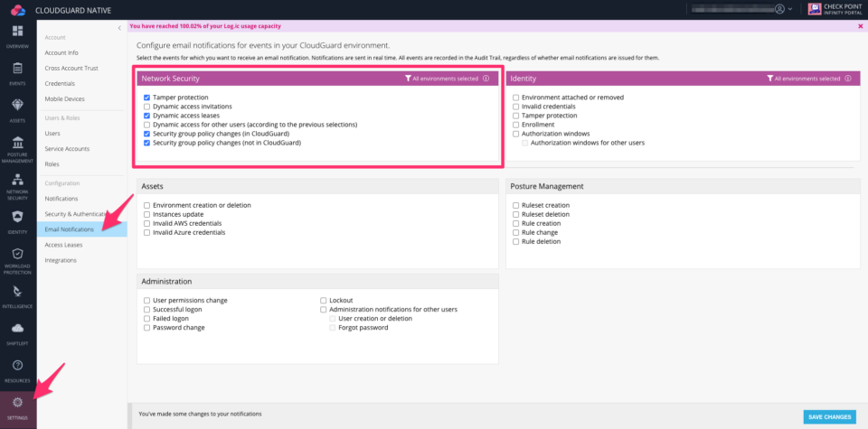Collapse the settings side menu
The width and height of the screenshot is (868, 429).
[x=119, y=28]
